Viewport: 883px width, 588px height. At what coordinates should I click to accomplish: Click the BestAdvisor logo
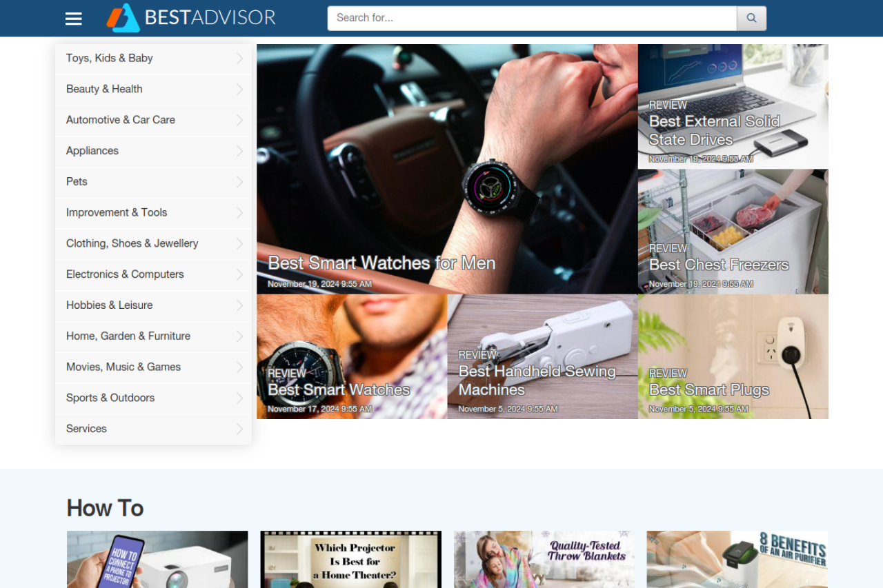(x=191, y=18)
